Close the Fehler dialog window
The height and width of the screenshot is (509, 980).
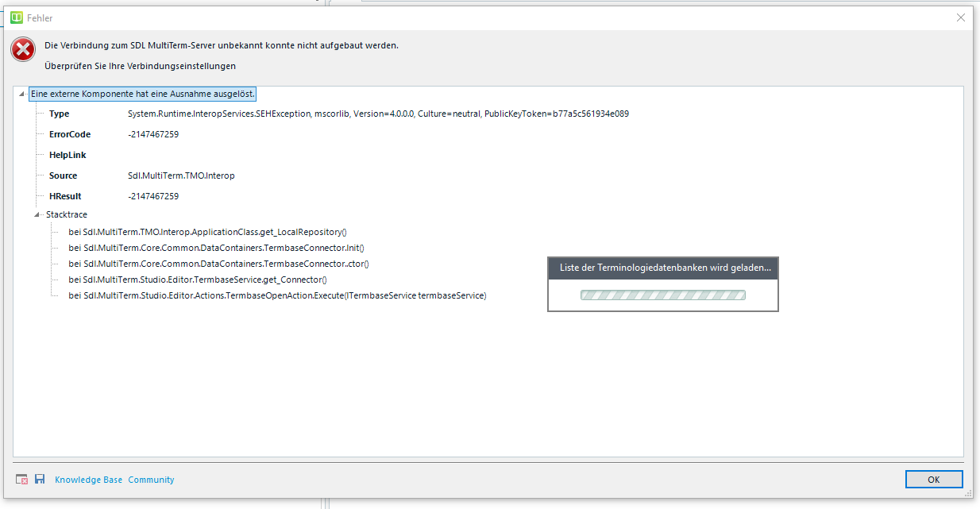coord(961,17)
